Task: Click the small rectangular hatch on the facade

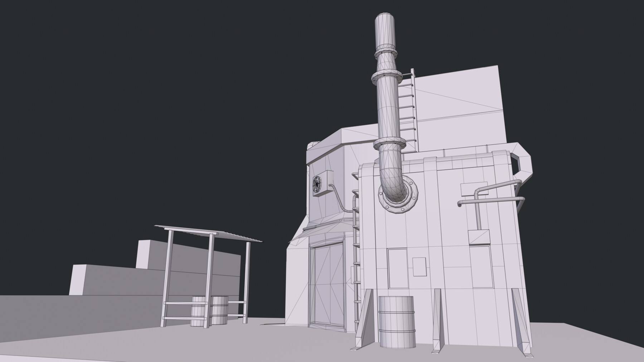Action: [419, 266]
